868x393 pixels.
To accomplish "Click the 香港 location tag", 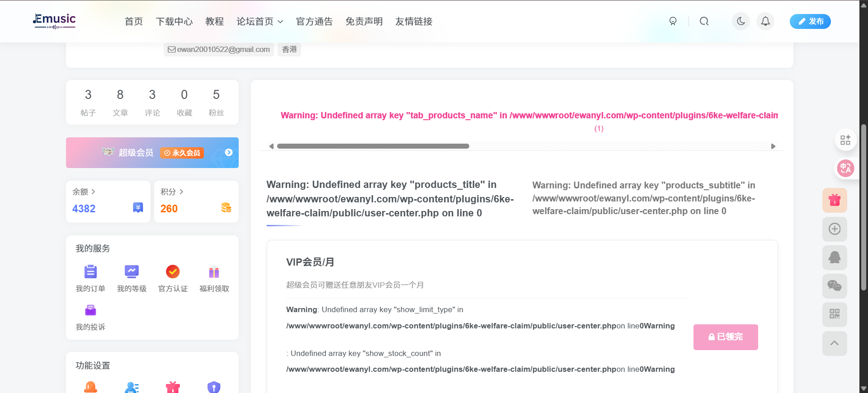I will tap(289, 49).
